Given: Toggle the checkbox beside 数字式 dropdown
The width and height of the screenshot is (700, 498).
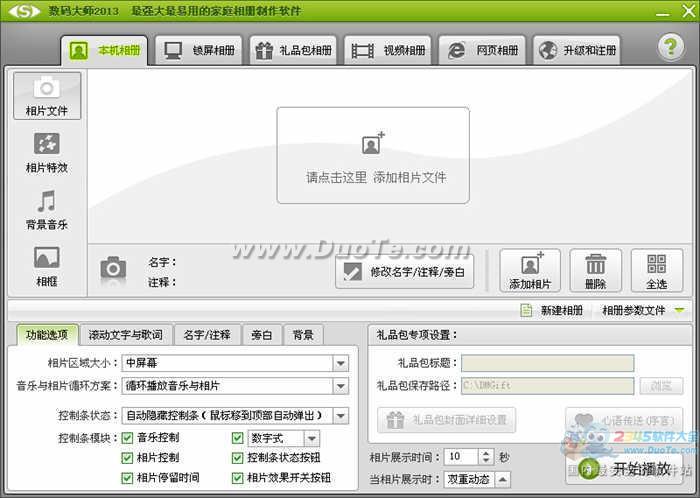Looking at the screenshot, I should click(238, 438).
